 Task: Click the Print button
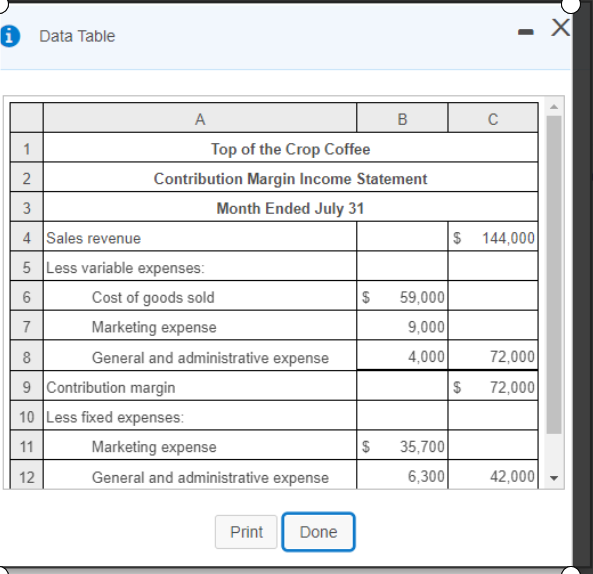(x=246, y=532)
